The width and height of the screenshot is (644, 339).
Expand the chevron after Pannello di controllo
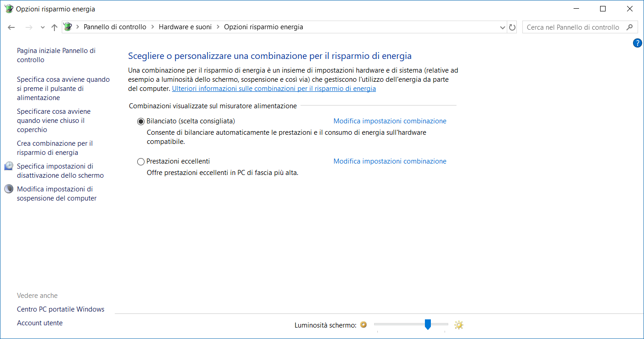point(152,27)
